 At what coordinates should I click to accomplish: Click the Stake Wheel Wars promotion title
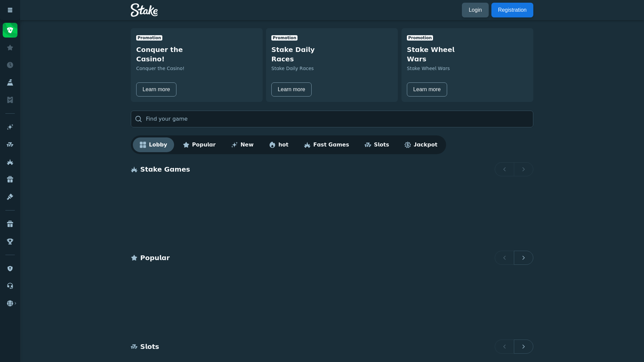(x=431, y=54)
